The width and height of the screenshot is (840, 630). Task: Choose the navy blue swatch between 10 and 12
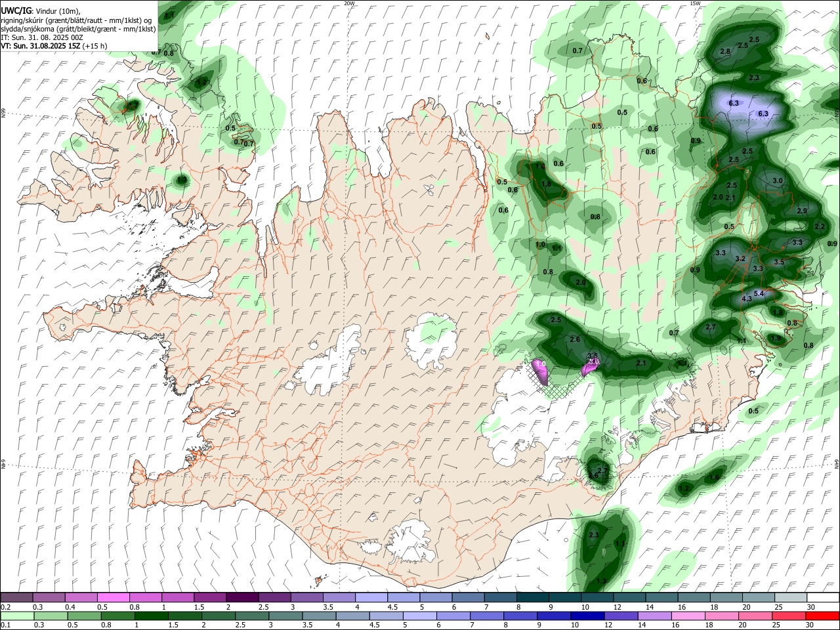[x=587, y=616]
